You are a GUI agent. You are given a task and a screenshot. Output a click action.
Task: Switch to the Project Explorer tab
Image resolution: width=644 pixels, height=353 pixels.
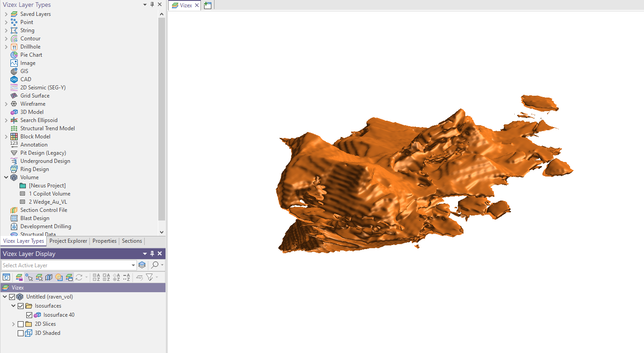(68, 241)
